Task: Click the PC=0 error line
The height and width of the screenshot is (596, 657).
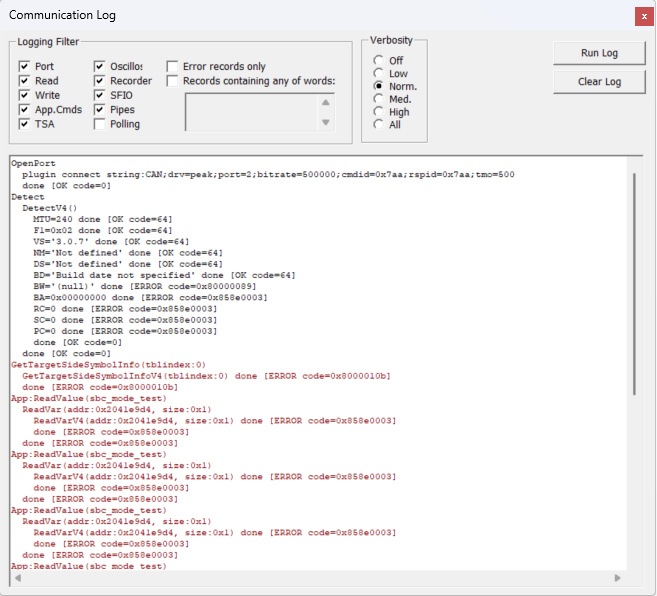Action: (x=125, y=331)
